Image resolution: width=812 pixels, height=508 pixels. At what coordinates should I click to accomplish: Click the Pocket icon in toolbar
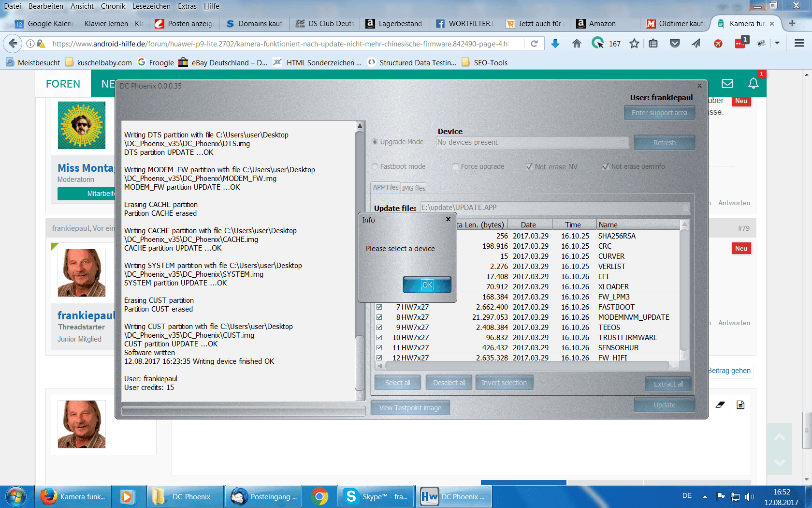[x=675, y=44]
